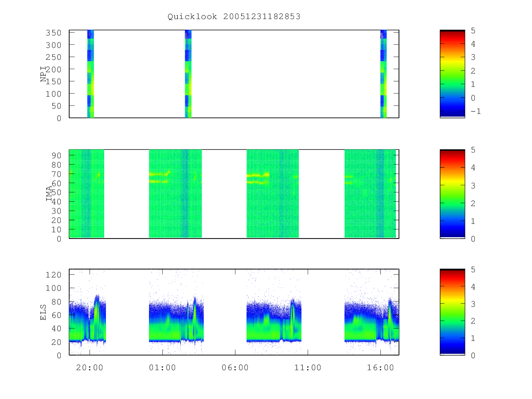Click the 11:00 time axis label
532x399 pixels.
[308, 368]
